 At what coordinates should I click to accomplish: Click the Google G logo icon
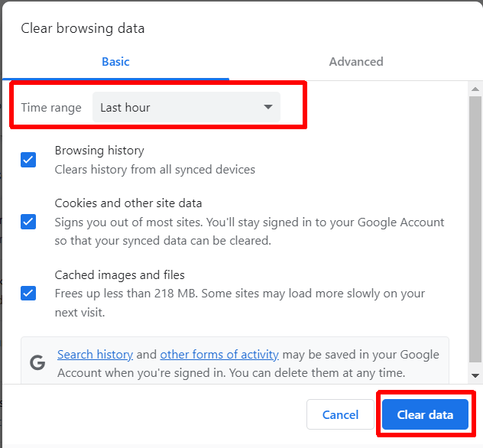pos(37,363)
